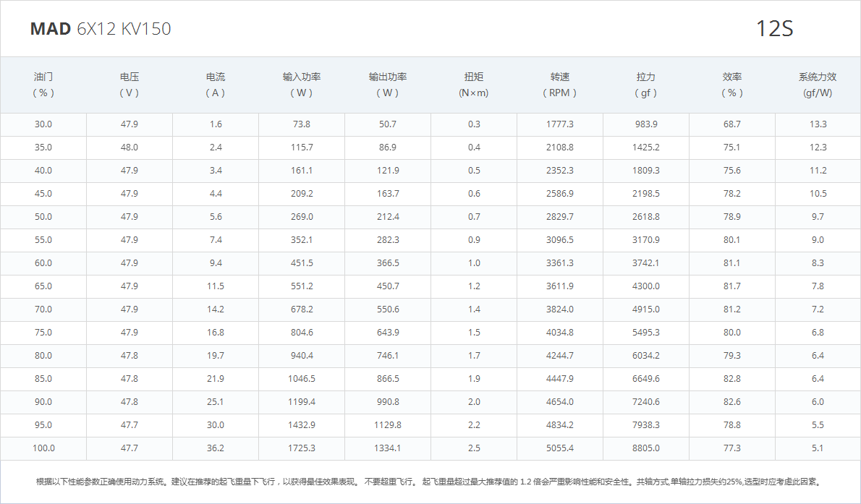Select system efficiency "11.2"

coord(818,170)
